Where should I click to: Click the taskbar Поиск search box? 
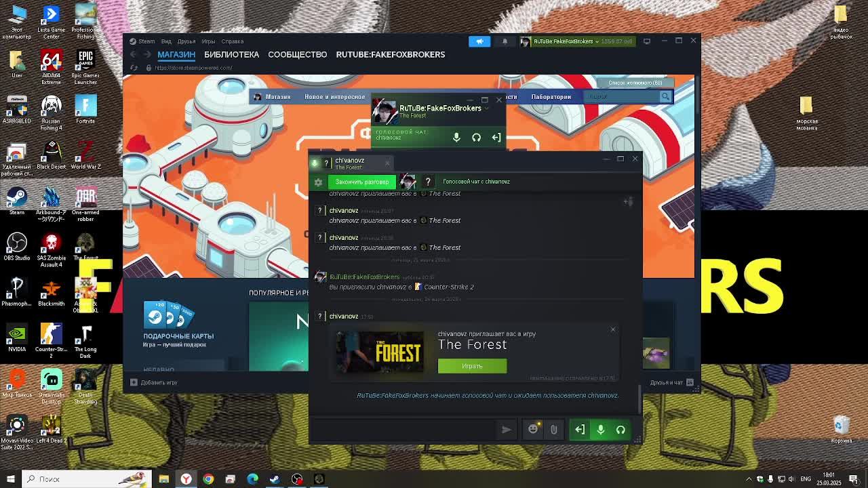point(86,479)
